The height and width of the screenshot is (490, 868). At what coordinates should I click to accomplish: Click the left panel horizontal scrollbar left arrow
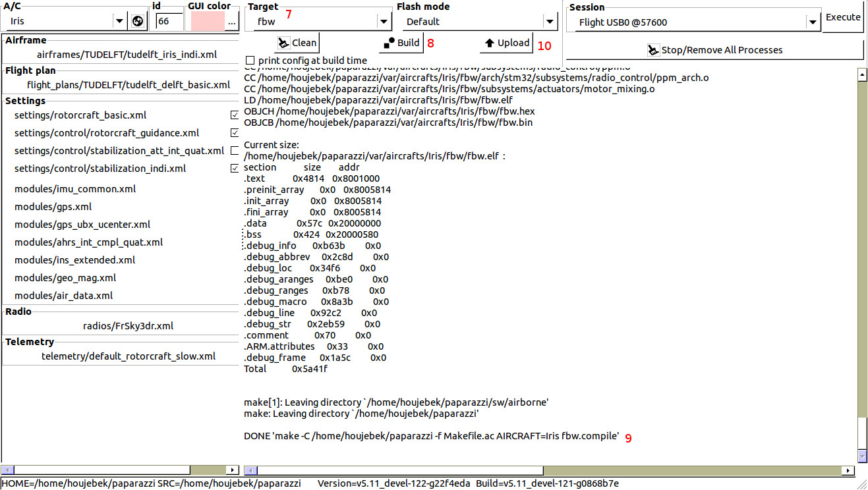click(x=7, y=470)
